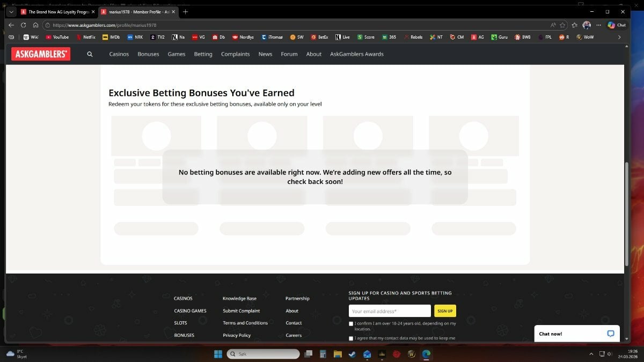Image resolution: width=644 pixels, height=362 pixels.
Task: Click the browser home icon
Action: [x=35, y=25]
